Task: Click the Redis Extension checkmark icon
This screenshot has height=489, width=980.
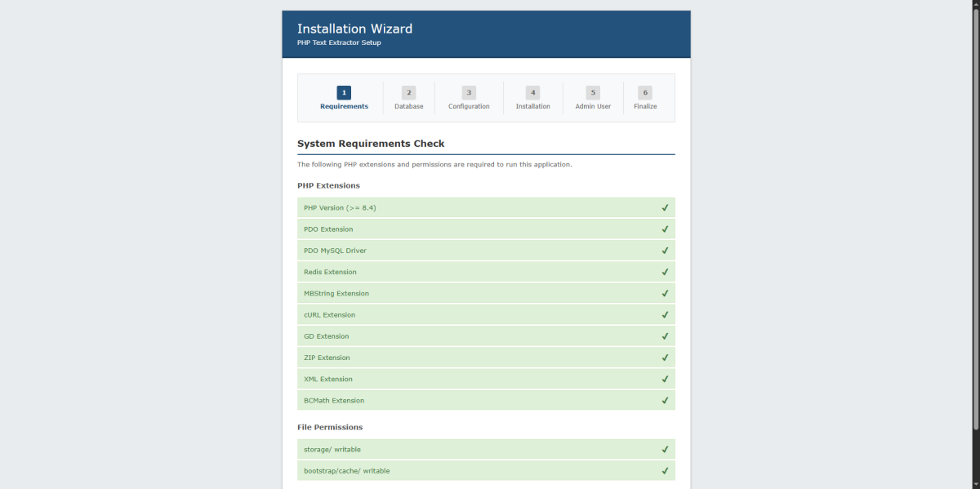Action: tap(665, 272)
